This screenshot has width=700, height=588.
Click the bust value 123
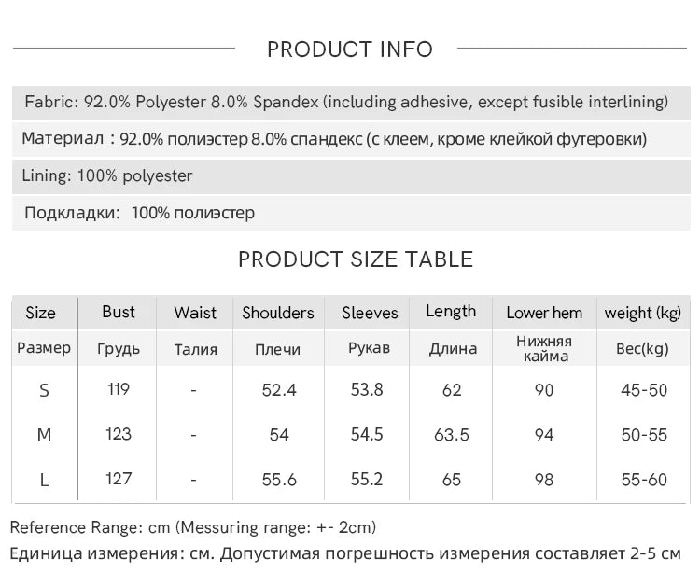coord(119,434)
